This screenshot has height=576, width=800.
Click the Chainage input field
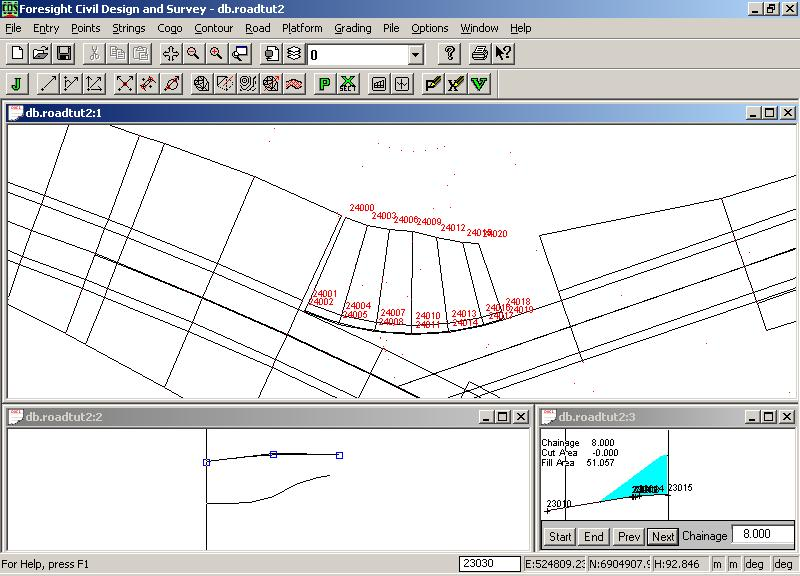point(762,535)
